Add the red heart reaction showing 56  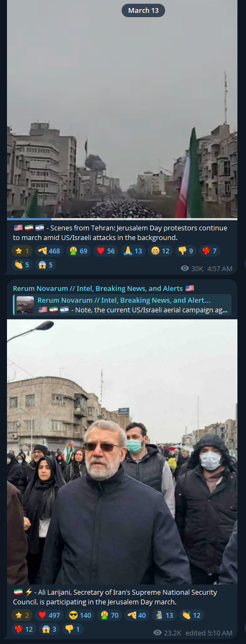click(106, 251)
